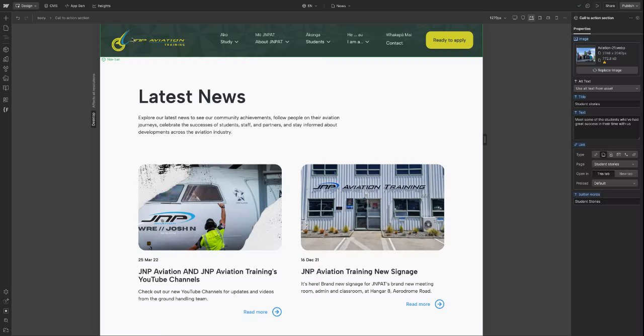This screenshot has height=336, width=644.
Task: Open the Variables panel icon
Action: click(6, 59)
